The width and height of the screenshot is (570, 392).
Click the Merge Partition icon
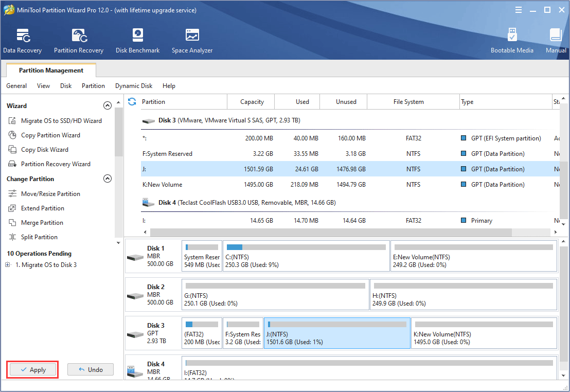pos(12,223)
